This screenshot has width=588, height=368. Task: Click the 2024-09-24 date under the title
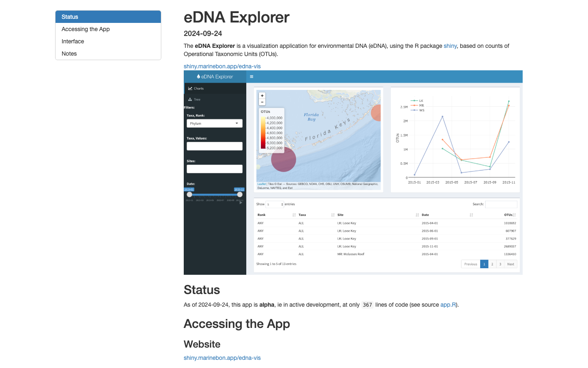(x=203, y=34)
